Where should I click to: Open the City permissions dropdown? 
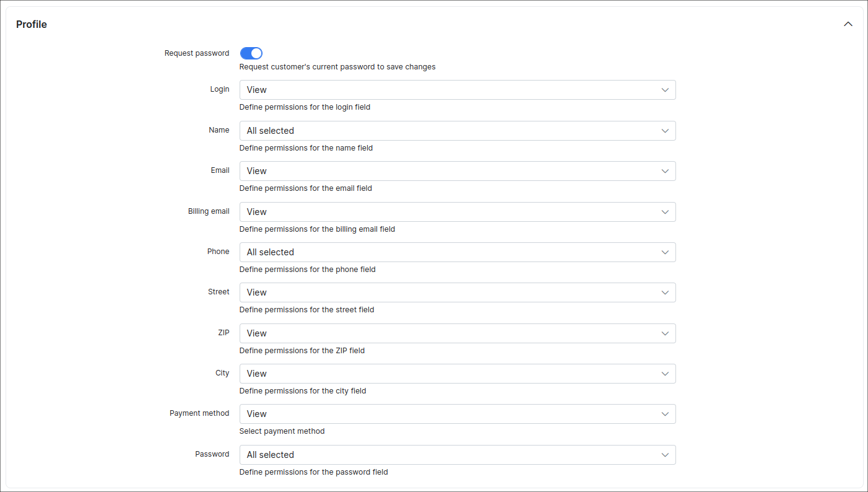tap(457, 374)
